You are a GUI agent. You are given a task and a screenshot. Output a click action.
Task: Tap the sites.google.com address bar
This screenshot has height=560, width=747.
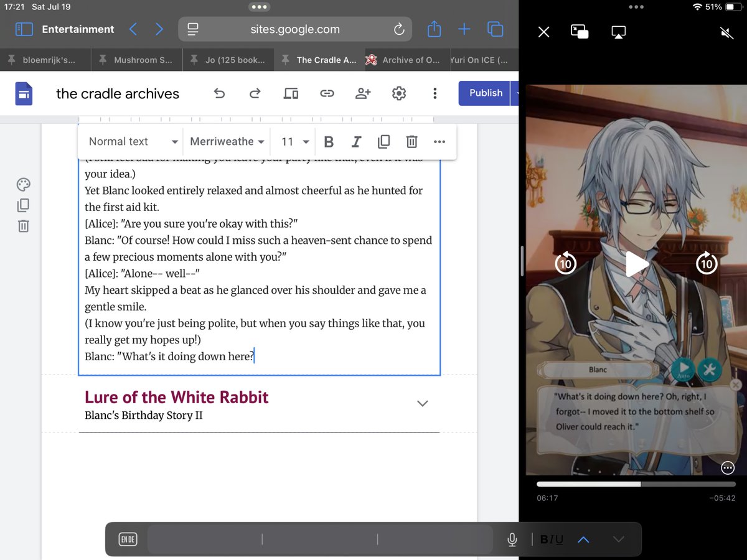click(x=295, y=29)
